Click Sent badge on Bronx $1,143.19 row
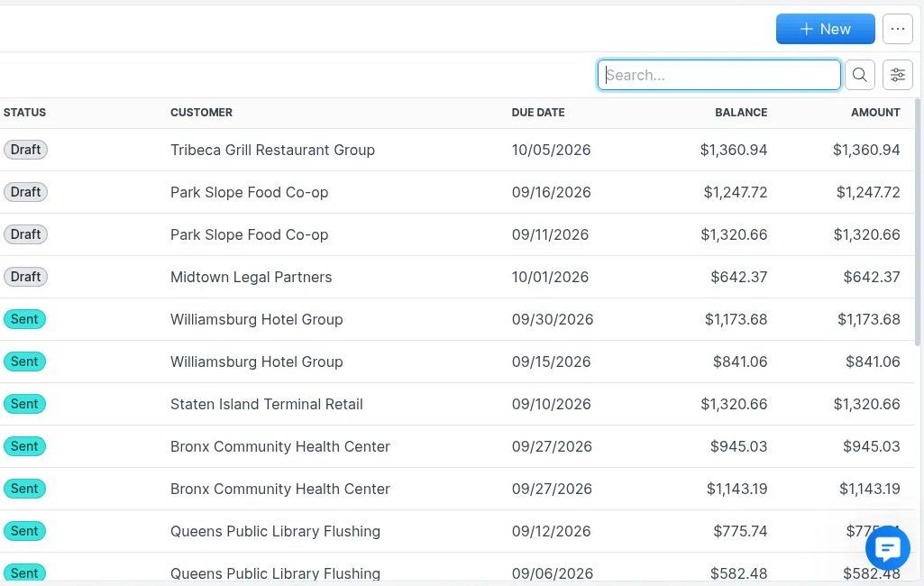The image size is (924, 586). [x=24, y=489]
